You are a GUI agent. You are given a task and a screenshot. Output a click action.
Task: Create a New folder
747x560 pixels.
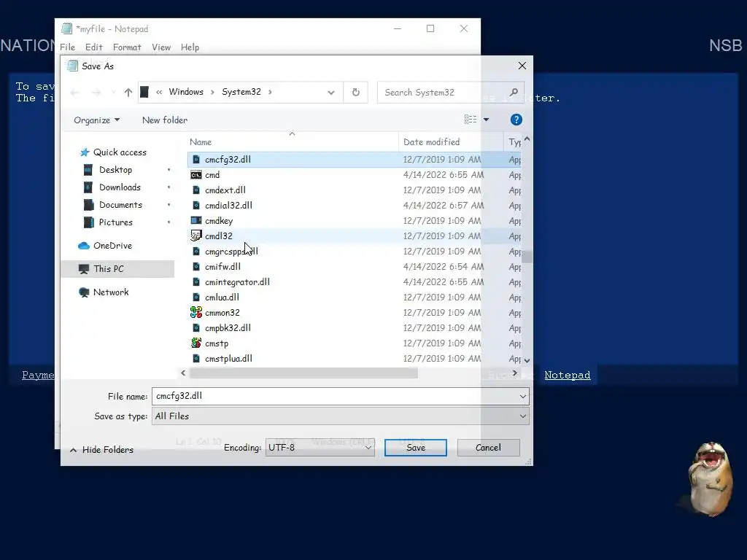165,120
